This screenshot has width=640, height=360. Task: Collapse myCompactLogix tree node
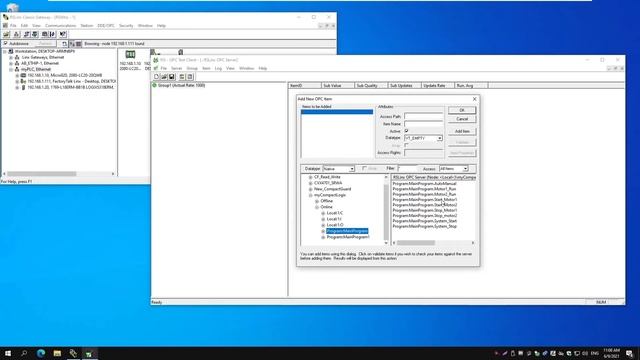point(311,195)
